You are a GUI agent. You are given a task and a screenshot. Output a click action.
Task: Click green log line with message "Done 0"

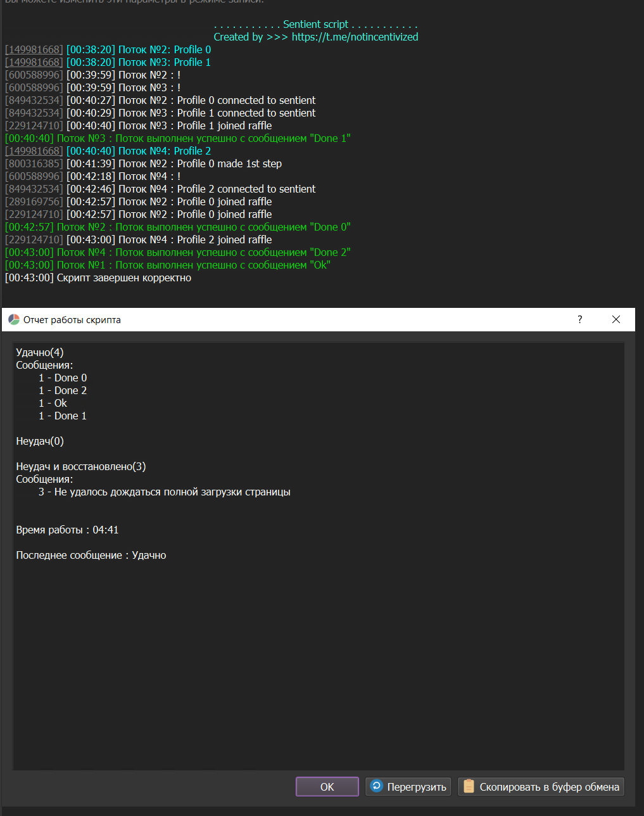[178, 227]
